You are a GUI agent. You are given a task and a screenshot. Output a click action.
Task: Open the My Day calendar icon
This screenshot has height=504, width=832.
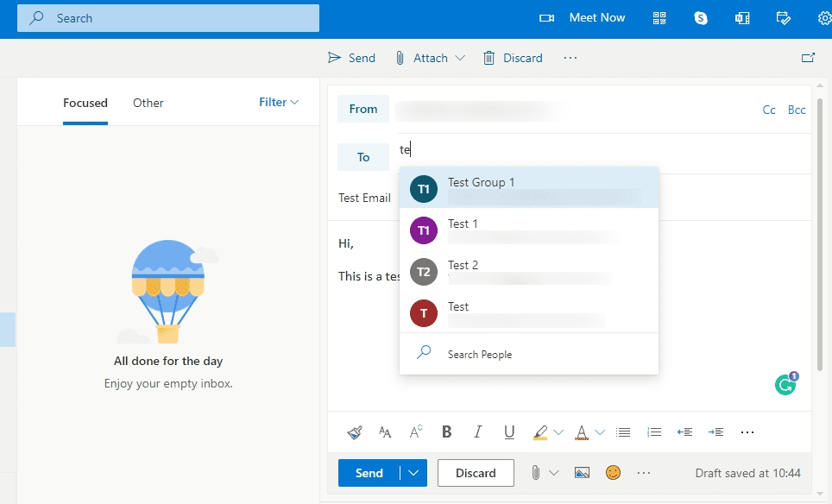click(x=783, y=18)
